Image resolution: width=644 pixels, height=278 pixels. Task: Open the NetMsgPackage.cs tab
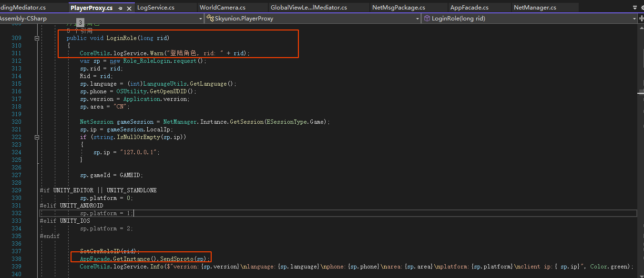pyautogui.click(x=398, y=8)
